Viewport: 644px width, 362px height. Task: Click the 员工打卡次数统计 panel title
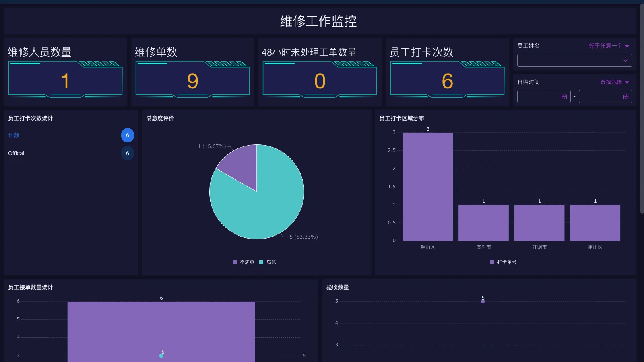click(31, 118)
